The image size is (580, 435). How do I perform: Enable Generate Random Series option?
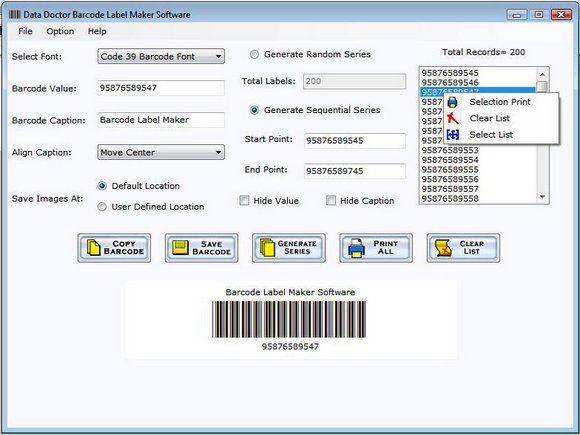254,54
